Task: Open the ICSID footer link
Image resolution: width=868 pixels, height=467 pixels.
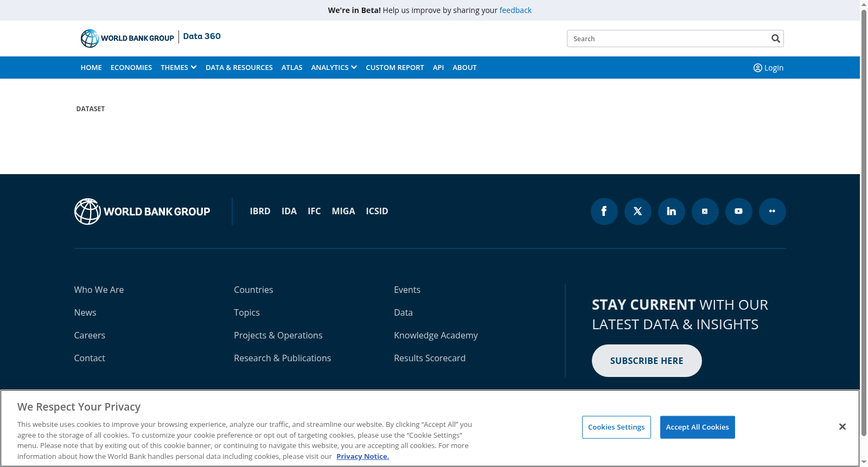Action: [377, 212]
